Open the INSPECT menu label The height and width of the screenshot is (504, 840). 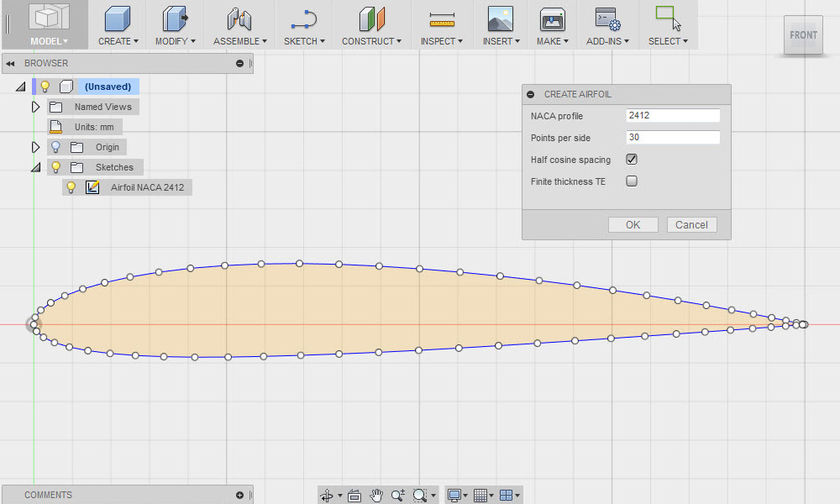pos(442,41)
